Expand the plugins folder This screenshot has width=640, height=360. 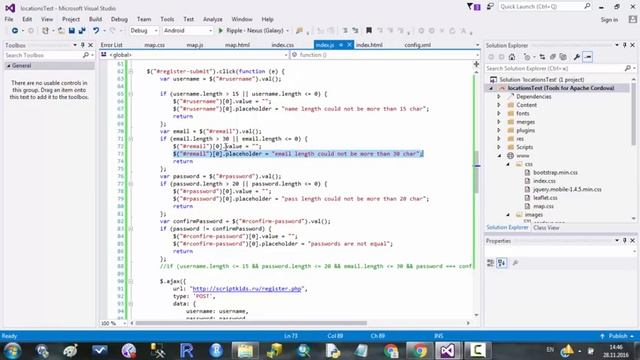[499, 131]
